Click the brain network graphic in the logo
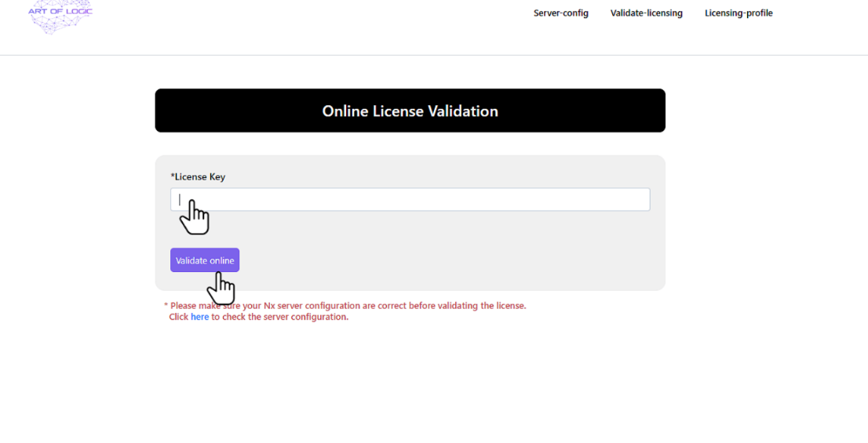Image resolution: width=868 pixels, height=443 pixels. click(x=60, y=24)
